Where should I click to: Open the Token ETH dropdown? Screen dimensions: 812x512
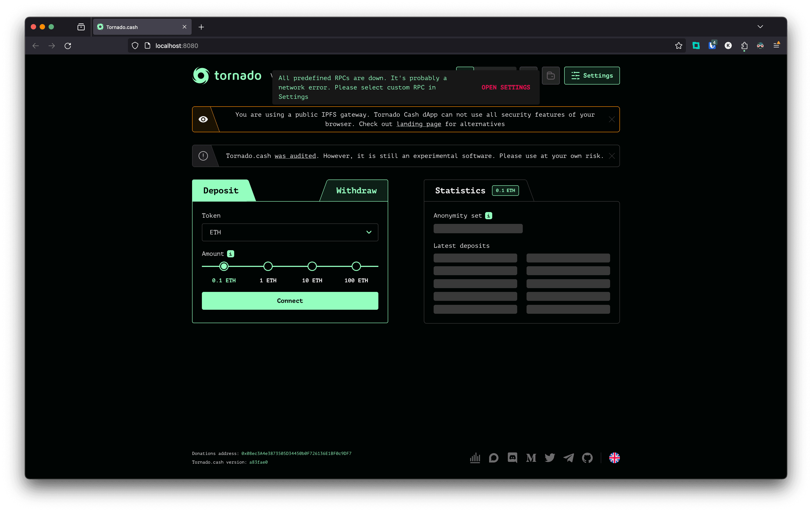[x=290, y=232]
